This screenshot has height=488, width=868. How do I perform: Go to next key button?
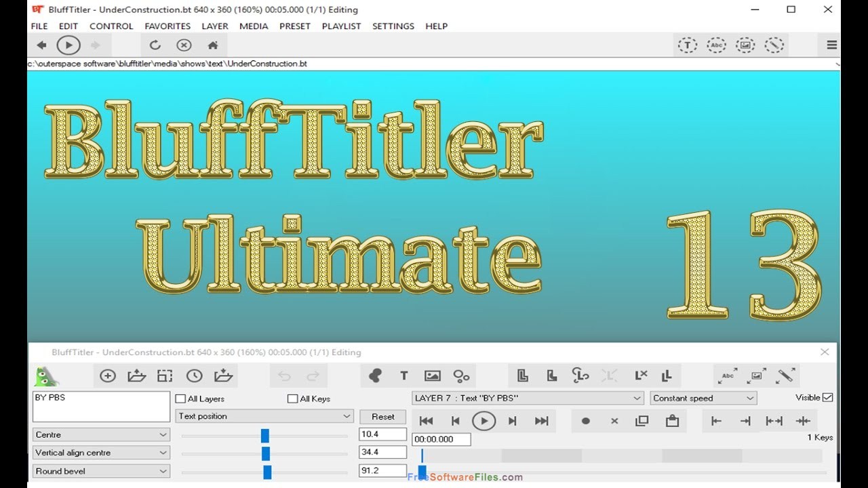(513, 421)
